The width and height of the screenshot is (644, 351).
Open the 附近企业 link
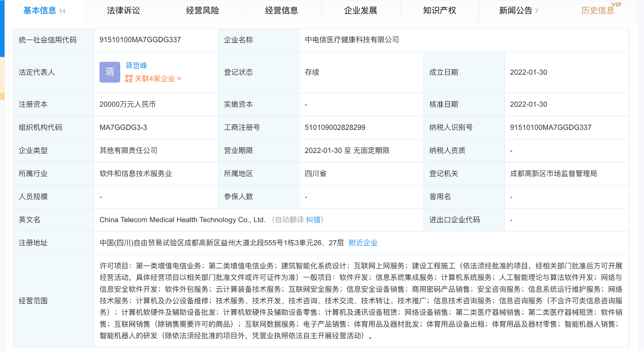pos(363,243)
